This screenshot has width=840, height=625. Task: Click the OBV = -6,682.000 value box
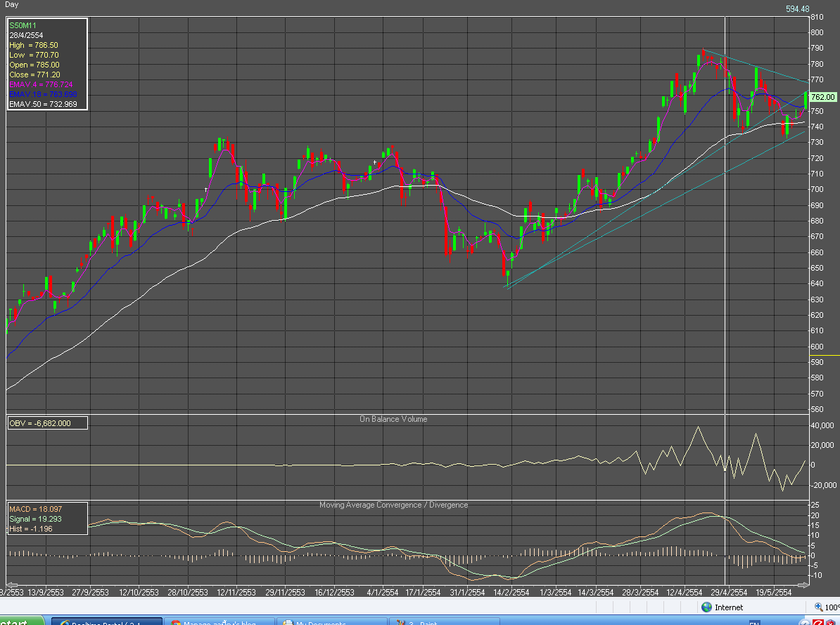[x=47, y=423]
